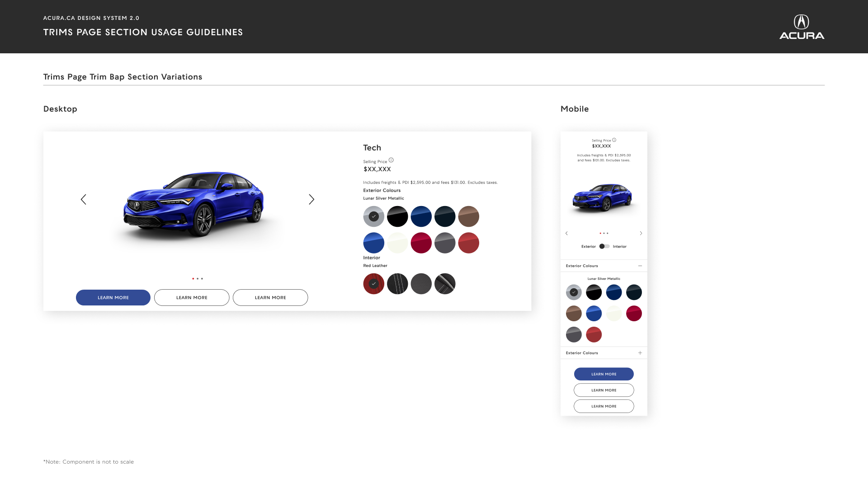Select the dark grey textured interior swatch
The image size is (868, 488).
pyautogui.click(x=421, y=284)
